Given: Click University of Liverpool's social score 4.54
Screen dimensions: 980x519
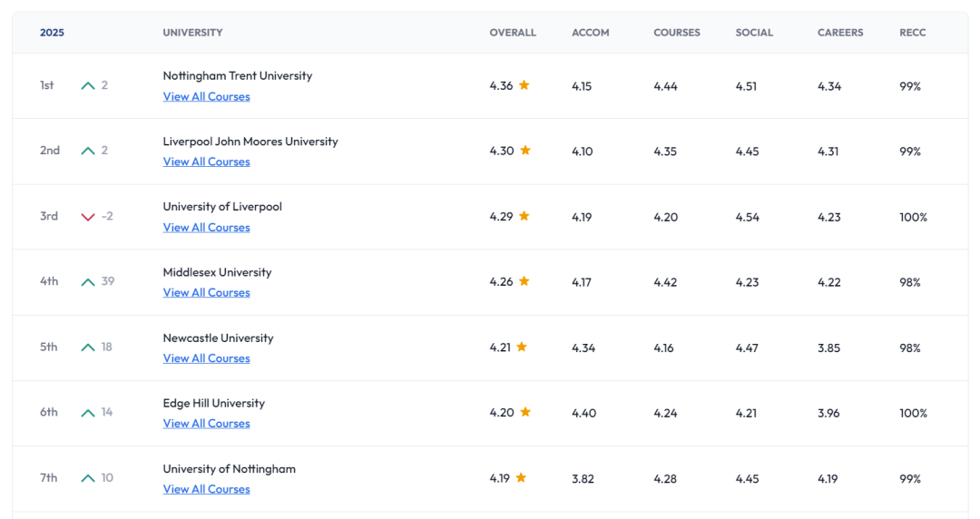Looking at the screenshot, I should (748, 217).
